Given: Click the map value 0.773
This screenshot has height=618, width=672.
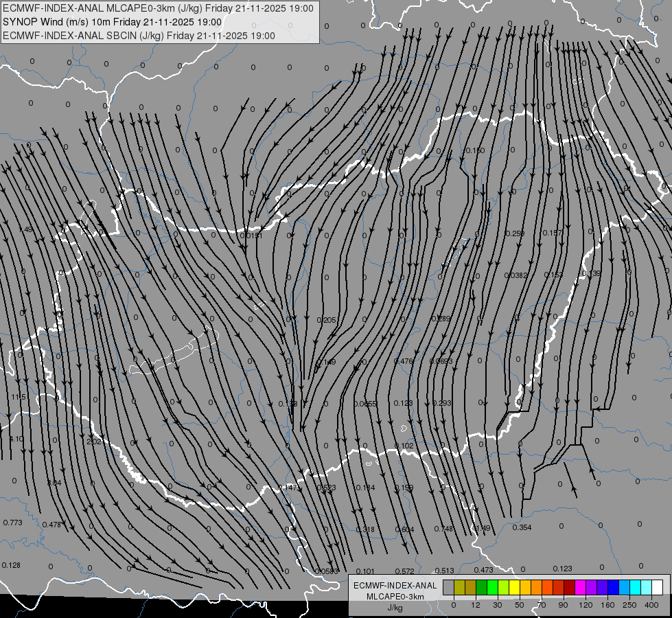Looking at the screenshot, I should click(x=12, y=523).
